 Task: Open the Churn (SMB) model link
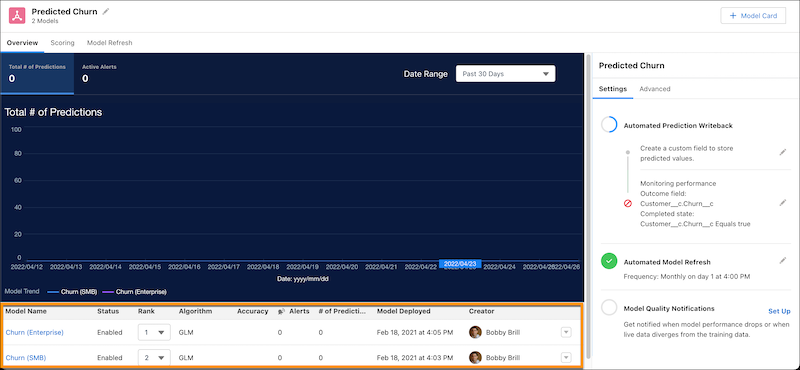click(x=26, y=358)
